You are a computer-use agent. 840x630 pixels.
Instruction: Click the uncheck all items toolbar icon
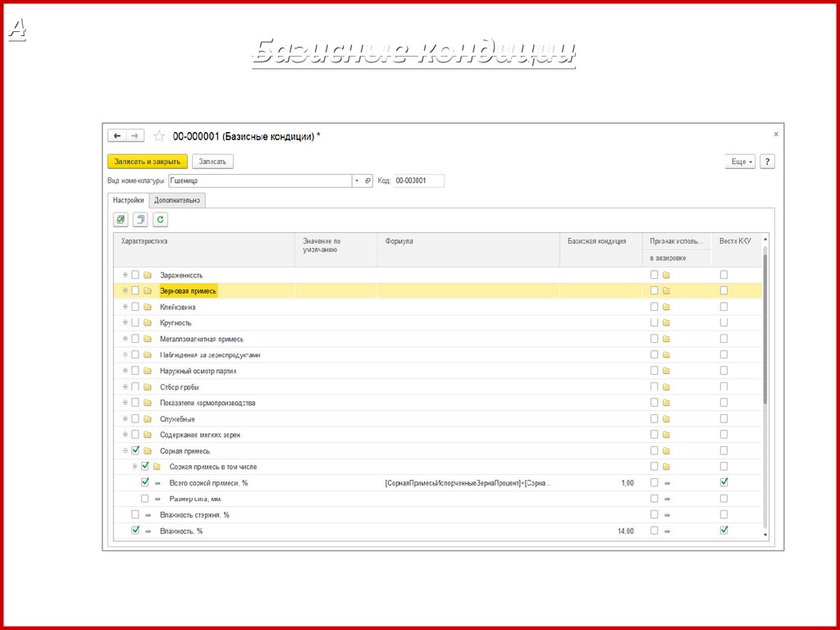pos(140,219)
